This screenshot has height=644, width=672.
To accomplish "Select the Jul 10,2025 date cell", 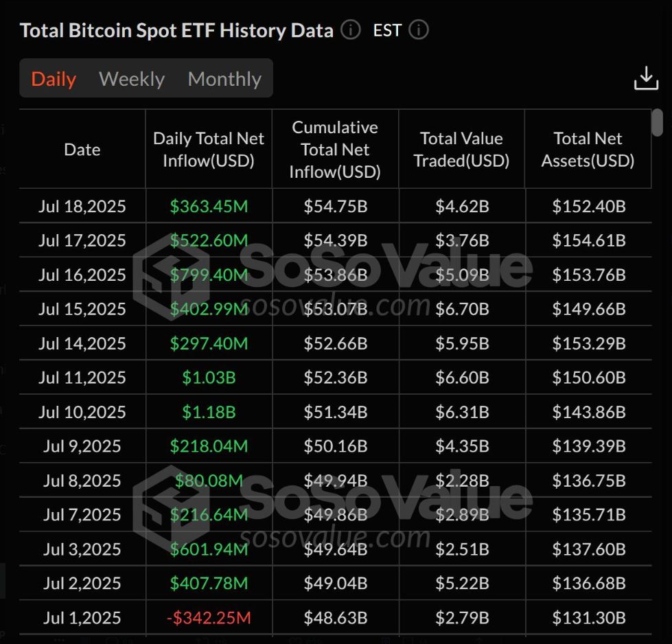I will 82,412.
